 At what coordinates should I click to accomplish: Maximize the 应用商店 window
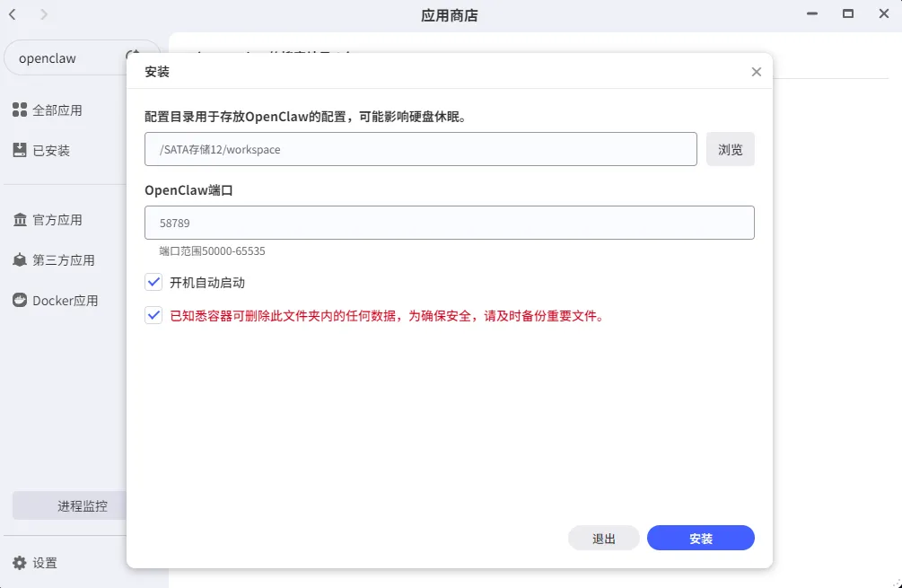pos(847,13)
